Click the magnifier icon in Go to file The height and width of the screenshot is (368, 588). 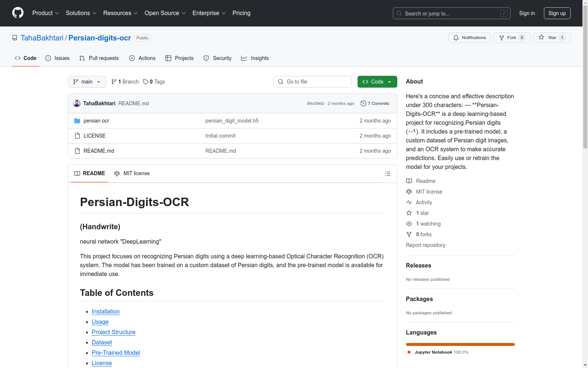281,82
